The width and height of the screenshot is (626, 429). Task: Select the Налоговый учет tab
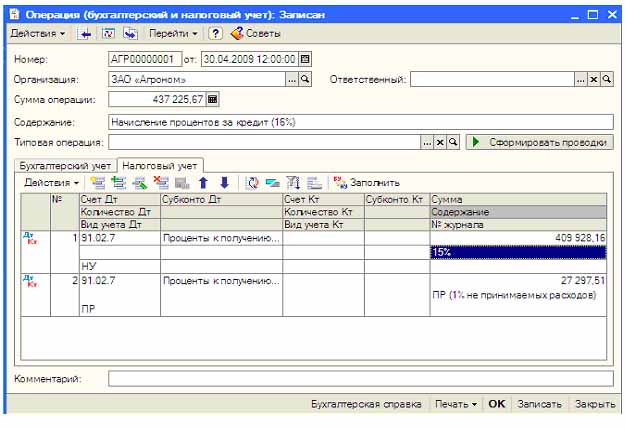click(x=160, y=166)
